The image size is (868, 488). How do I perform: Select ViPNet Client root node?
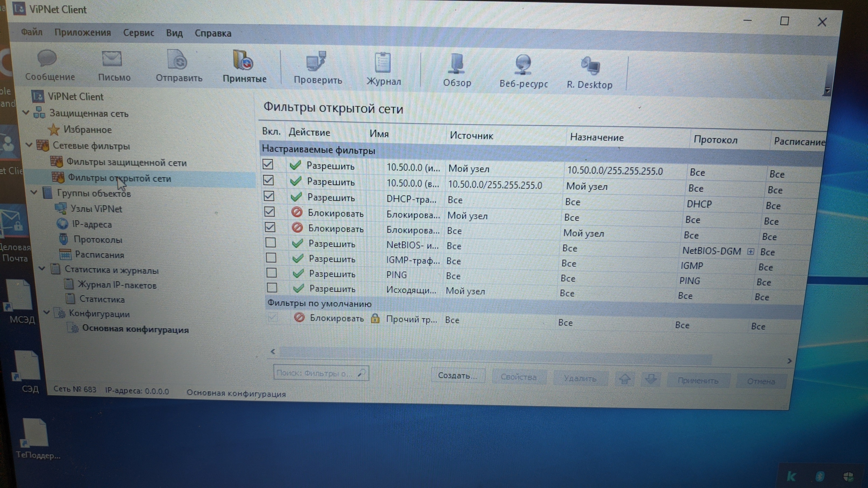(76, 97)
